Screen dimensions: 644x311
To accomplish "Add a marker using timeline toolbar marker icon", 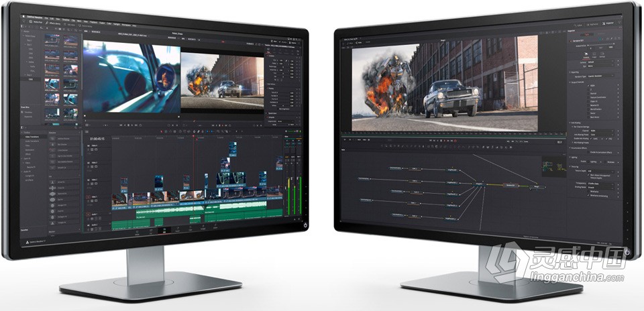I will tap(211, 131).
